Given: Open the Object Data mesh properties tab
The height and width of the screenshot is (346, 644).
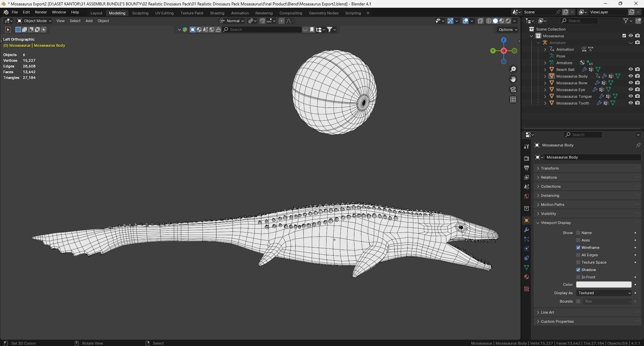Looking at the screenshot, I should (526, 267).
